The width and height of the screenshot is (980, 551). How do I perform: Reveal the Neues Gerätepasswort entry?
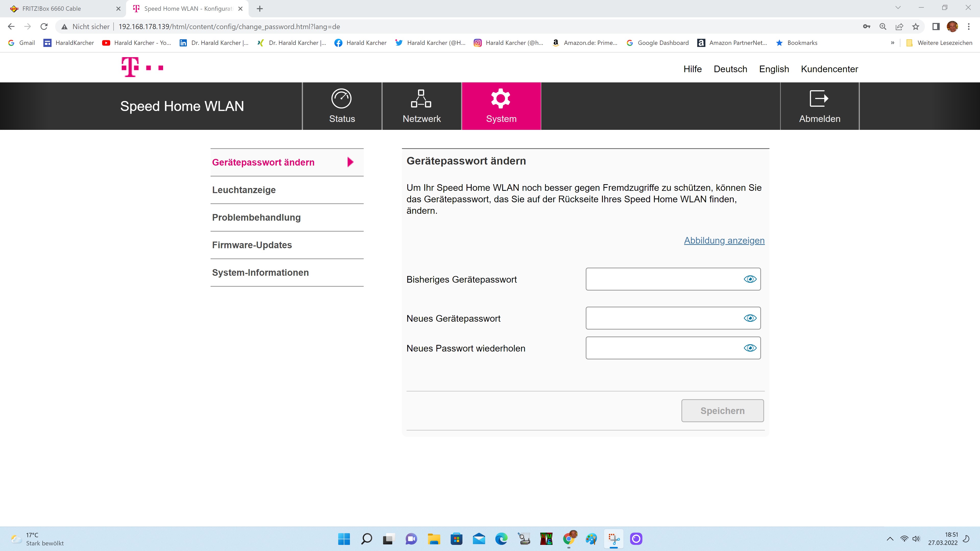click(x=750, y=318)
